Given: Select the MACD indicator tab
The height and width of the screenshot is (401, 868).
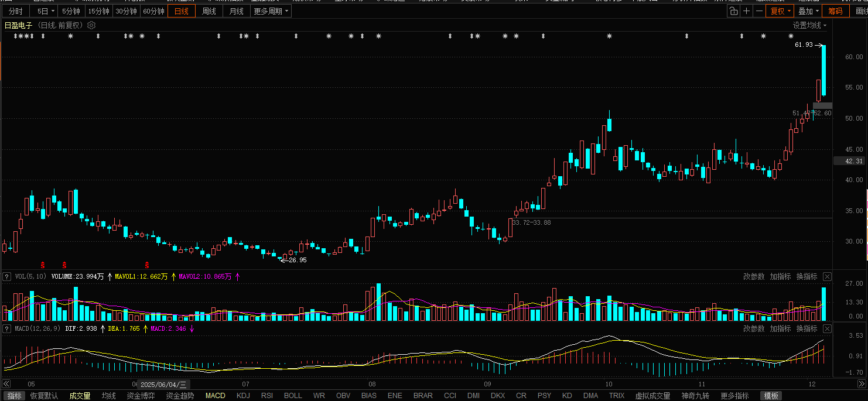Looking at the screenshot, I should point(215,396).
